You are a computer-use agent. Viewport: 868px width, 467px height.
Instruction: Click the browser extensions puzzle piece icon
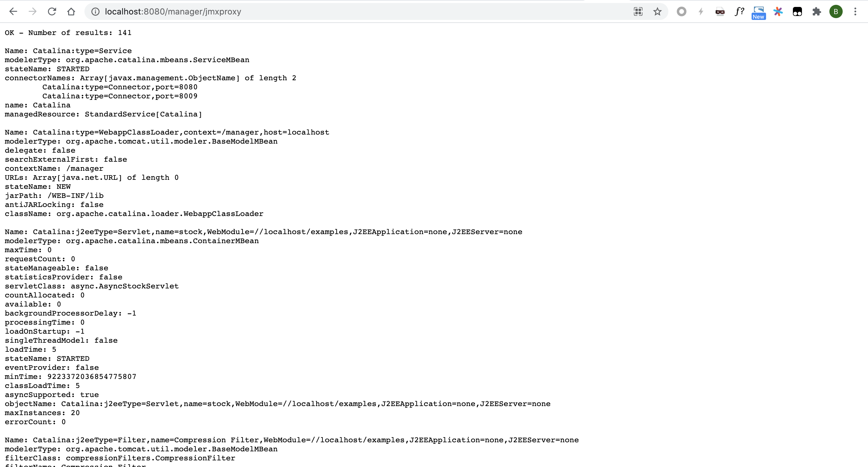point(816,11)
